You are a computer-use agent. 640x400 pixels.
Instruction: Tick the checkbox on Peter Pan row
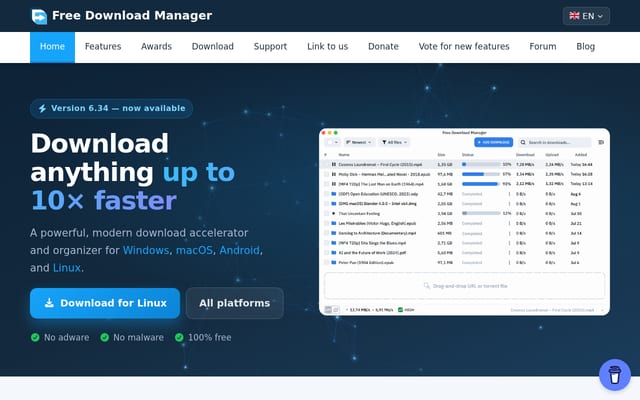coord(326,262)
